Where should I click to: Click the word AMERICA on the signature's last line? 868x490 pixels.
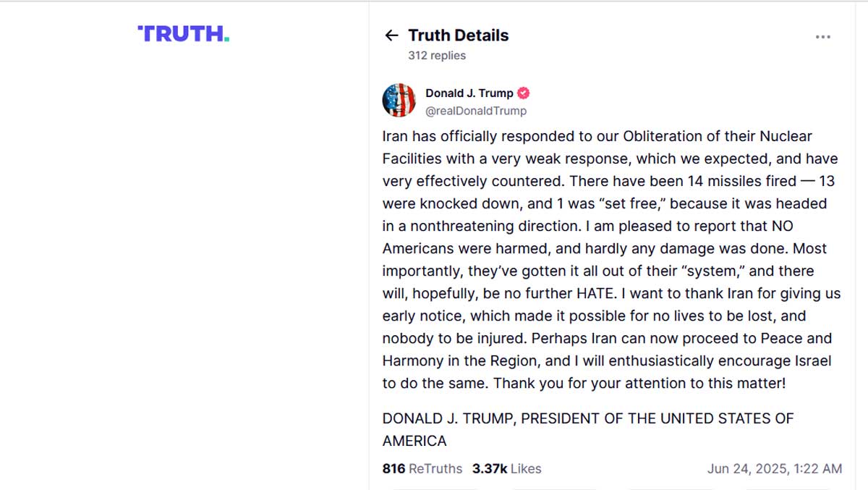tap(414, 441)
